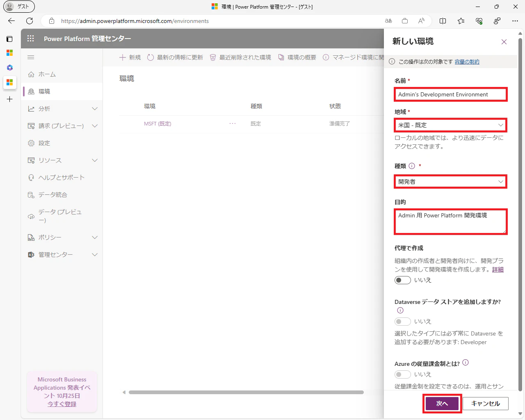
Task: Reload the page with refresh icon
Action: click(x=30, y=21)
